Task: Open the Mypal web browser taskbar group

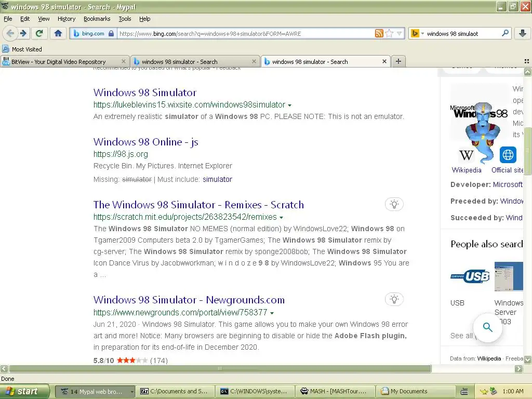Action: pos(95,391)
